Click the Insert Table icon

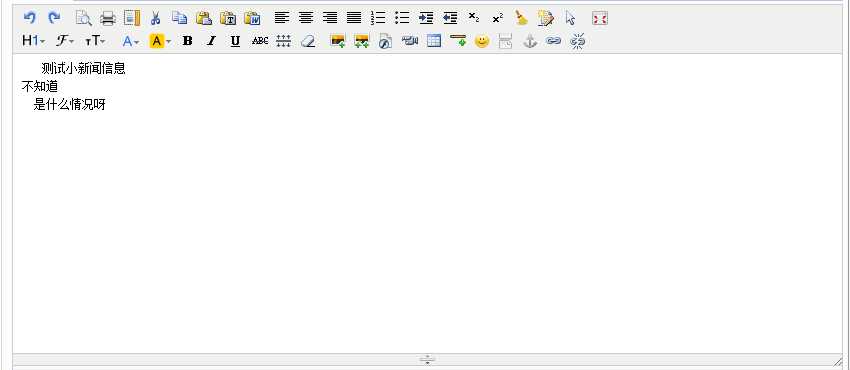click(x=434, y=41)
